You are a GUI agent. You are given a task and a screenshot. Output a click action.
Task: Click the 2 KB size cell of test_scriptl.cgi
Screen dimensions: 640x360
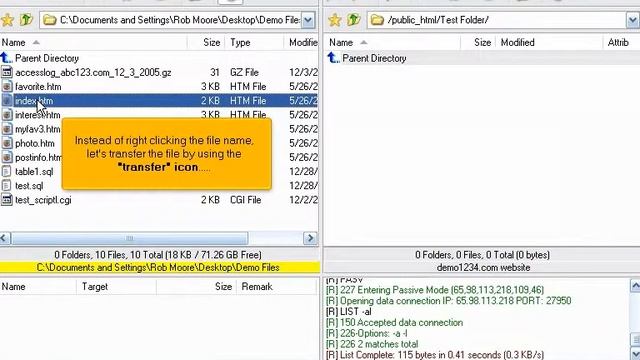click(210, 200)
